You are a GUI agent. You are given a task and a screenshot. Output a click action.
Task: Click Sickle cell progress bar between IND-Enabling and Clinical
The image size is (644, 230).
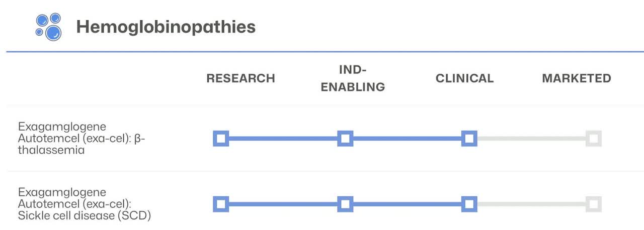point(407,204)
